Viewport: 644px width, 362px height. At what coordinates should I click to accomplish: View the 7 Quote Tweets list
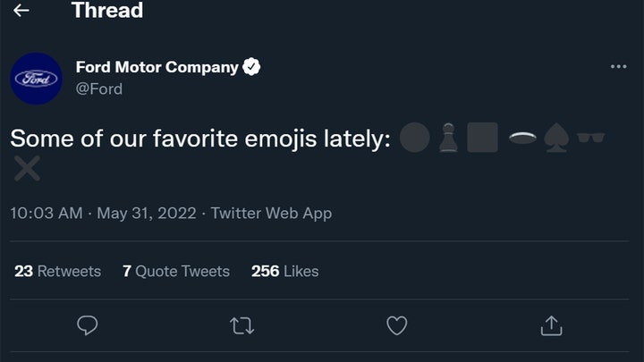[x=176, y=271]
